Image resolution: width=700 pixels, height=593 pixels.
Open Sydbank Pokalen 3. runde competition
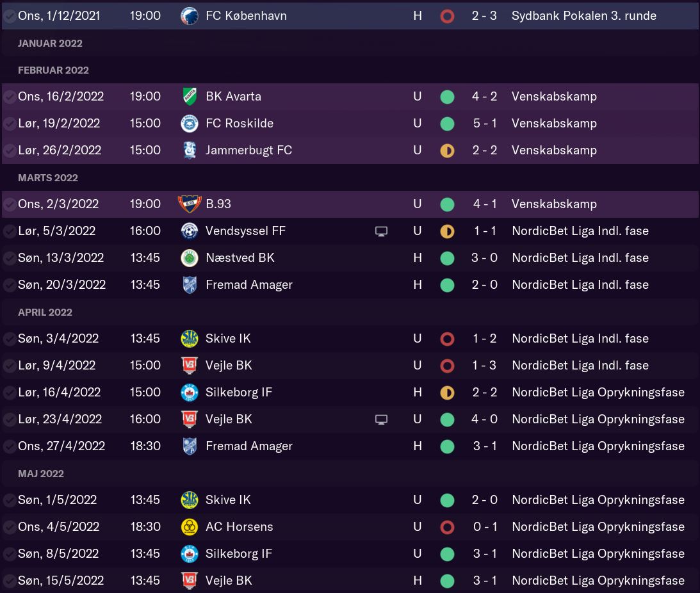(x=583, y=15)
